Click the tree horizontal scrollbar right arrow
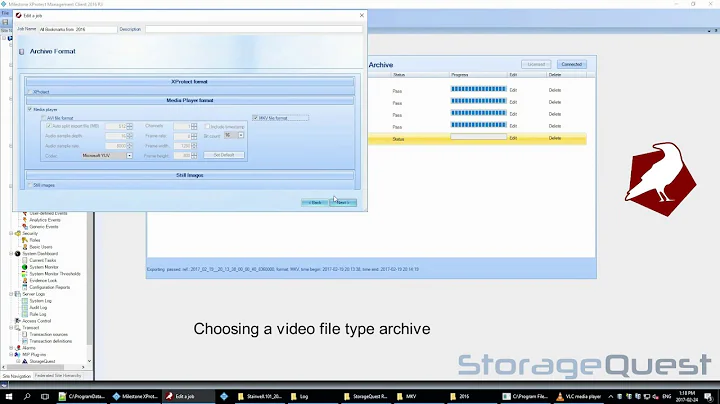Viewport: 720px width, 404px height. tap(83, 367)
